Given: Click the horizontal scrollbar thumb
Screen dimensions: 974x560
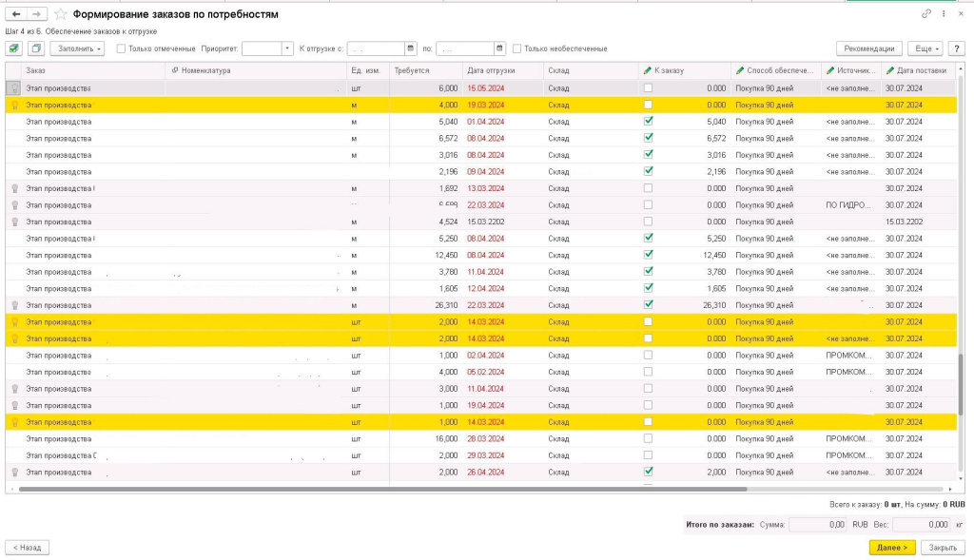Looking at the screenshot, I should pyautogui.click(x=382, y=490).
